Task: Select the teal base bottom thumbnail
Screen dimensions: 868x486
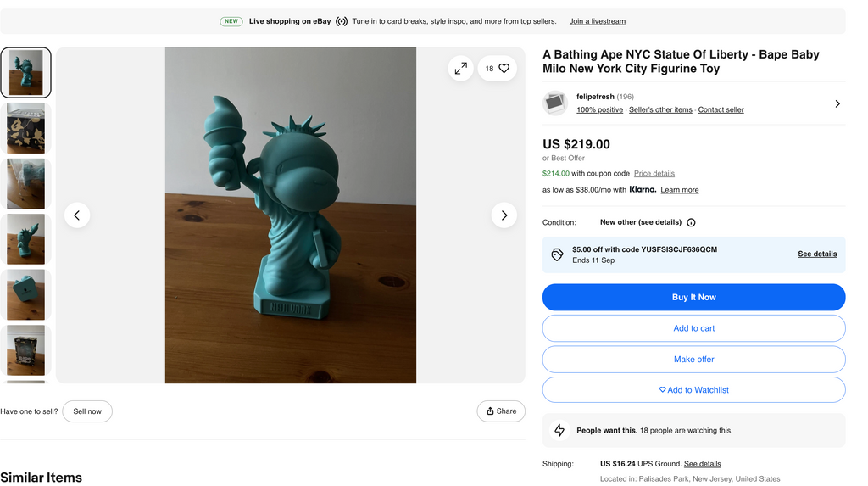Action: [25, 294]
